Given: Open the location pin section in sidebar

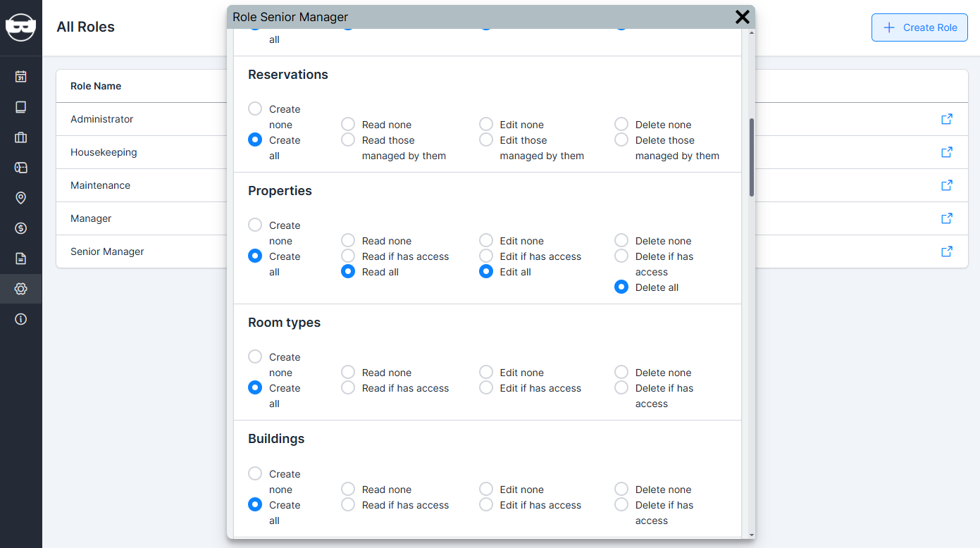Looking at the screenshot, I should (20, 198).
